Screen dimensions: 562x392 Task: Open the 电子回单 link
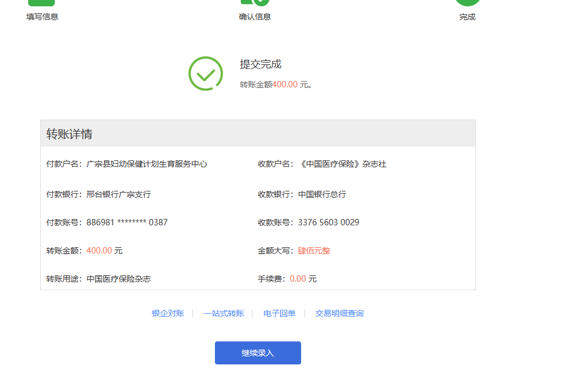tap(279, 313)
